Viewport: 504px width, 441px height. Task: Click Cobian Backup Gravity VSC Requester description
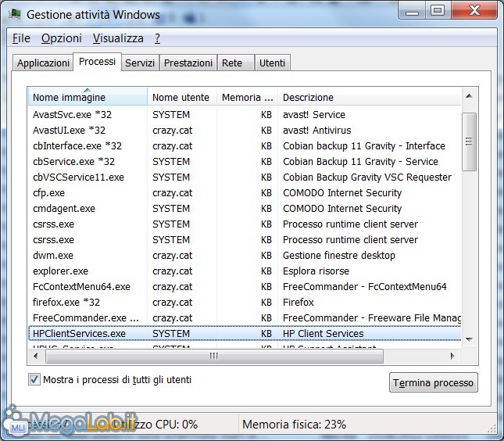367,177
